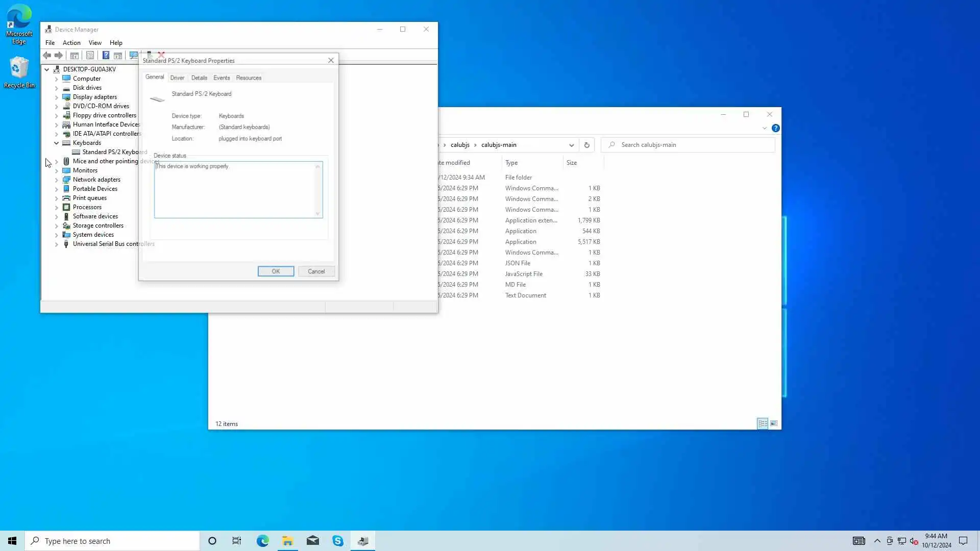Click the Properties toolbar icon in Device Manager

(x=90, y=55)
